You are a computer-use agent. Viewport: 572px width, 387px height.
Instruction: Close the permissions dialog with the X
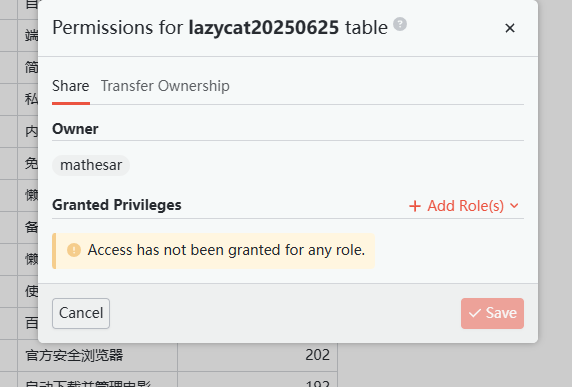pyautogui.click(x=510, y=28)
